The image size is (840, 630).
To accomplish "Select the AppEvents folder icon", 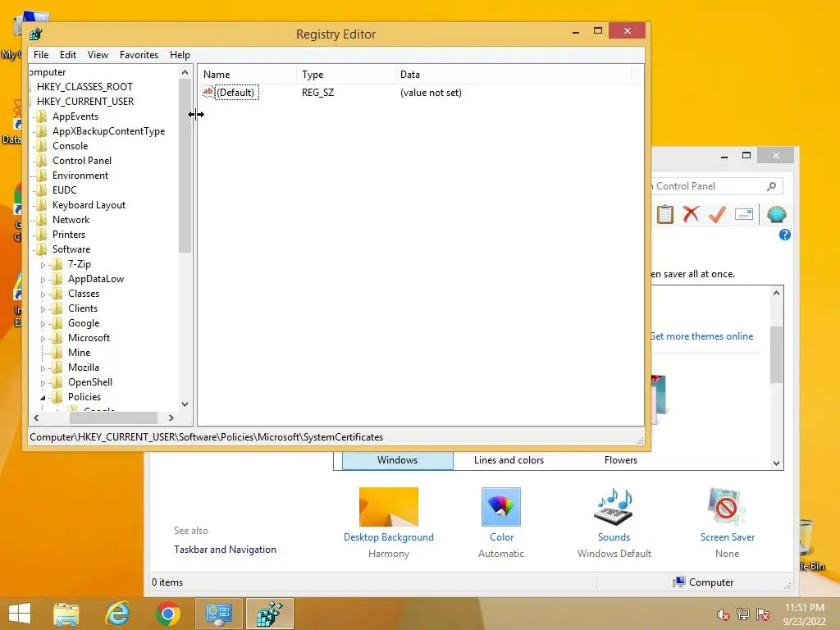I will coord(41,116).
